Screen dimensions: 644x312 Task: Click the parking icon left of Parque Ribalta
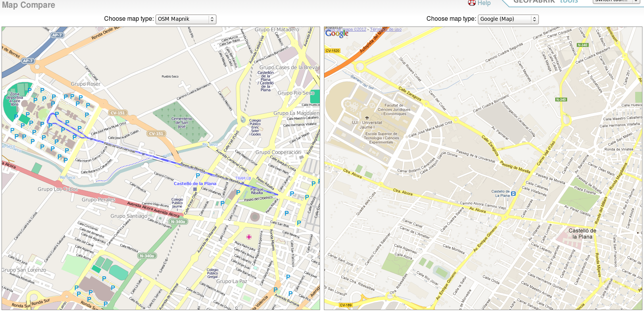(238, 192)
